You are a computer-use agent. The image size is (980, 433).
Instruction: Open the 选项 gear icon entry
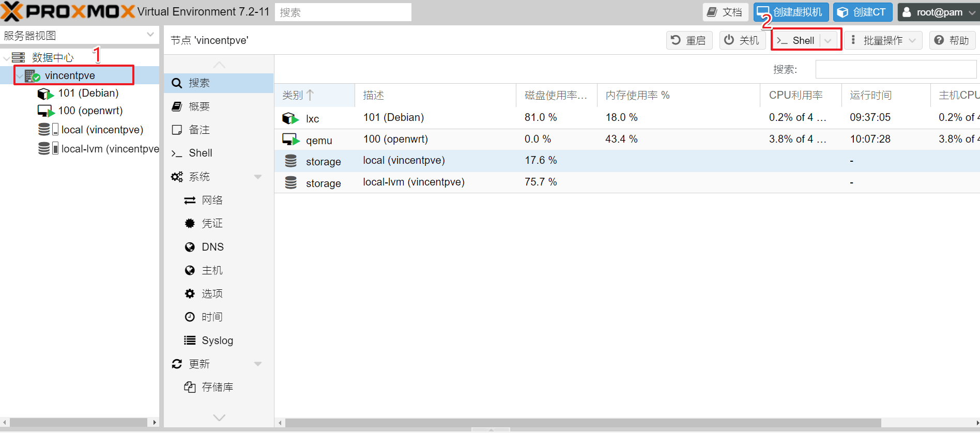pos(190,293)
